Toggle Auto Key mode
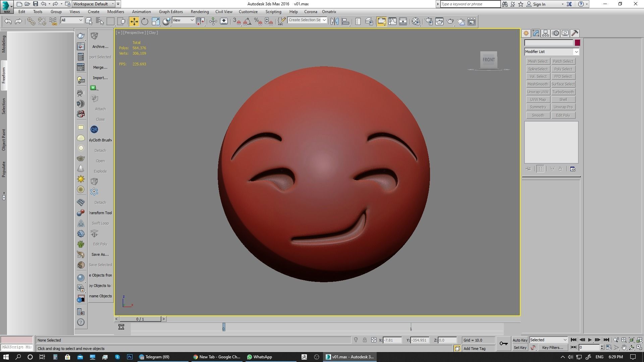This screenshot has width=644, height=362. click(x=520, y=340)
